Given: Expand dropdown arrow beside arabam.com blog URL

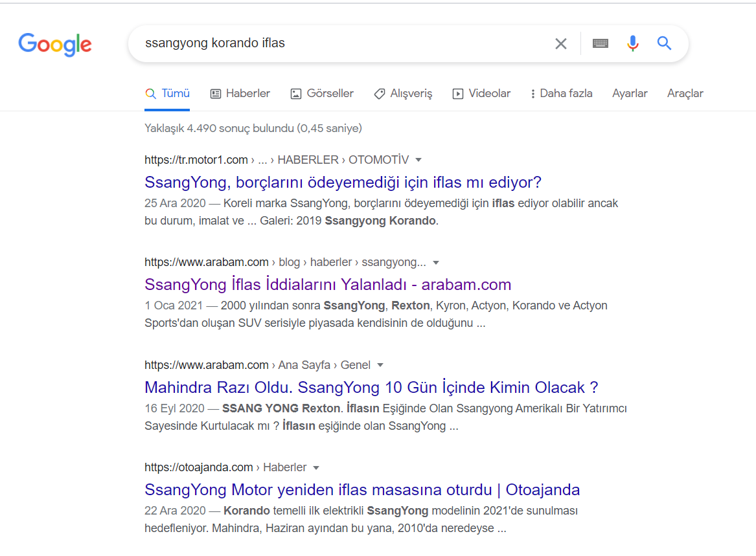Looking at the screenshot, I should (x=436, y=263).
